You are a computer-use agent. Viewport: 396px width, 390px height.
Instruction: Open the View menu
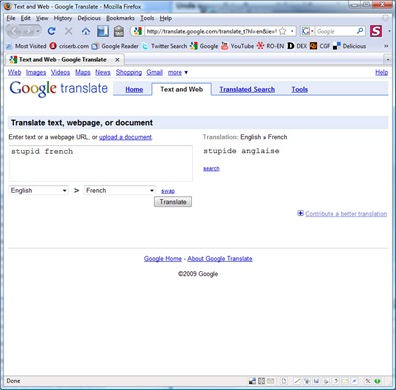click(x=42, y=18)
